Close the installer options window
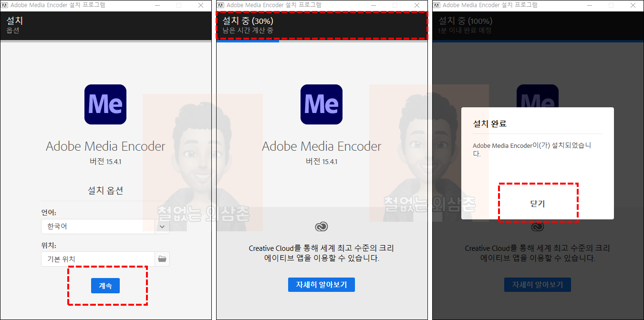The image size is (644, 320). (x=201, y=5)
